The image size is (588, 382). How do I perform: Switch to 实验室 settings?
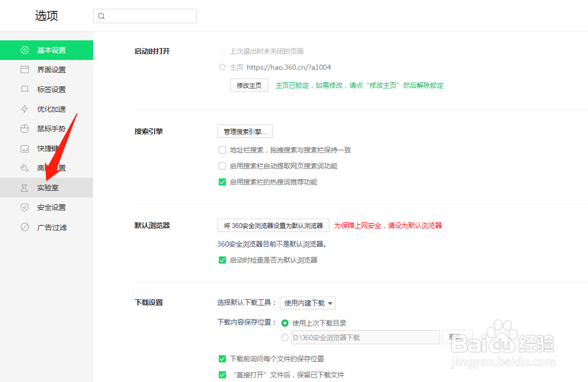point(47,188)
